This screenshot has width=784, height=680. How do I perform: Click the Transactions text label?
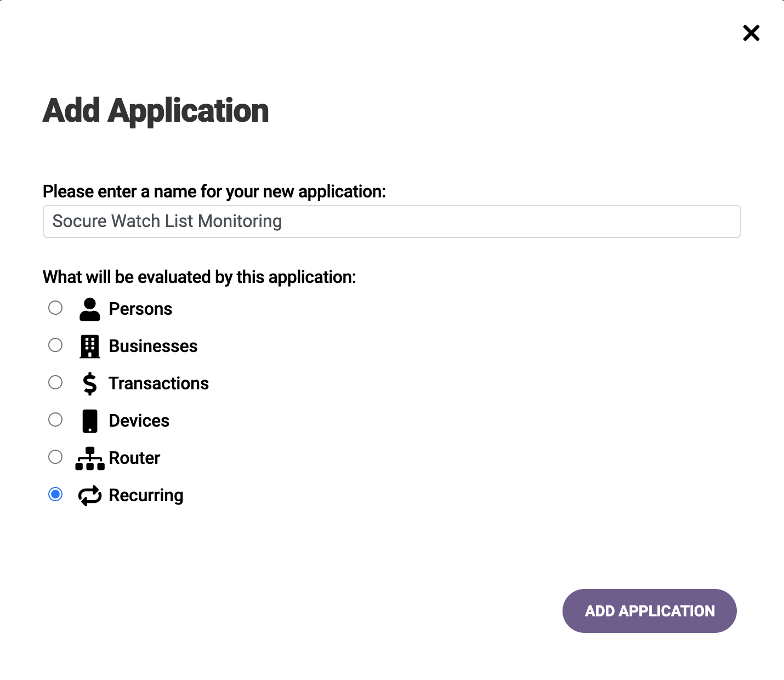[x=159, y=383]
